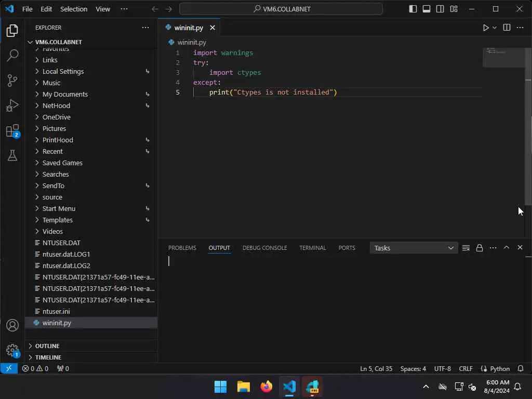Open the Manage gear settings icon

point(12,351)
